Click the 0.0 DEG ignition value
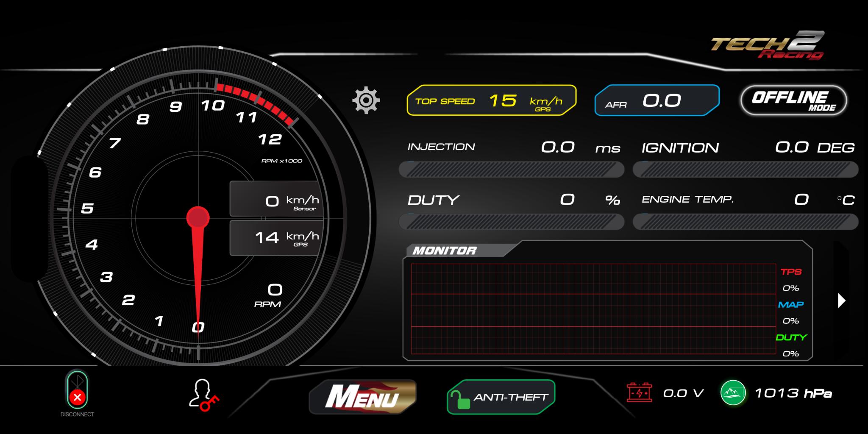This screenshot has height=434, width=868. point(815,147)
